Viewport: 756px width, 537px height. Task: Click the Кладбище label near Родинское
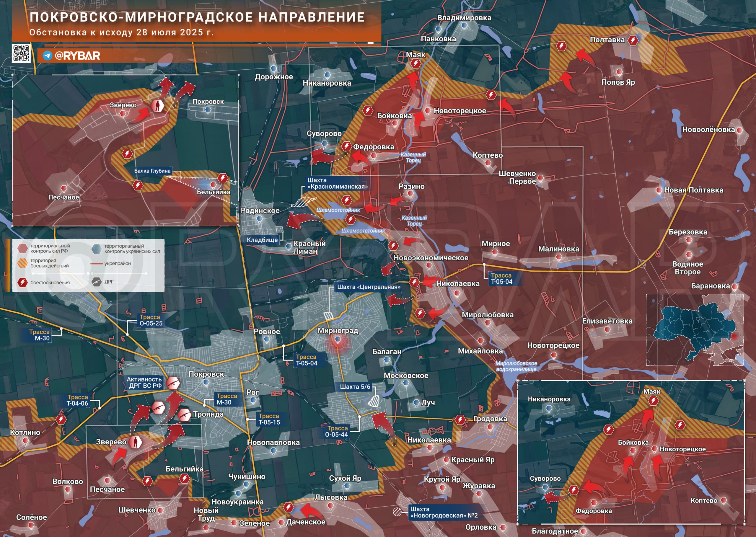tap(262, 240)
